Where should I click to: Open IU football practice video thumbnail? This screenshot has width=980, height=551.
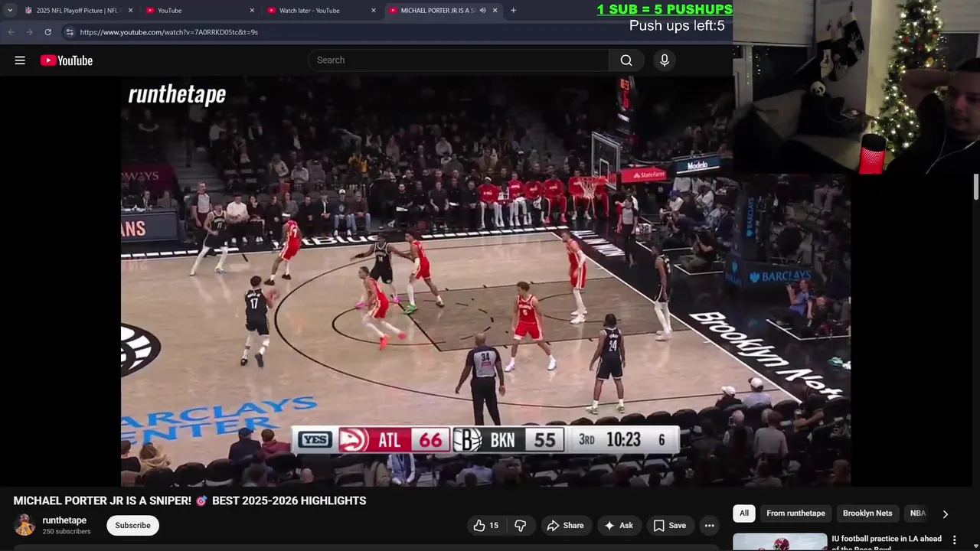click(780, 542)
